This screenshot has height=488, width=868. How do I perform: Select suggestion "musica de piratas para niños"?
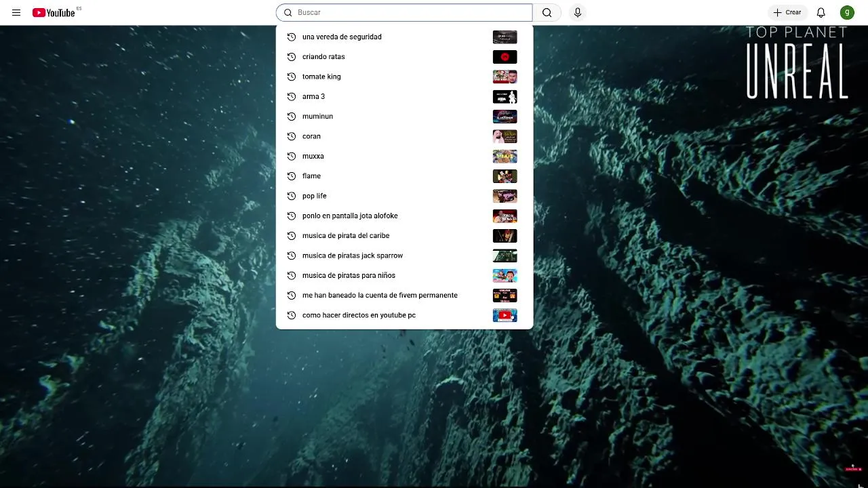[404, 275]
